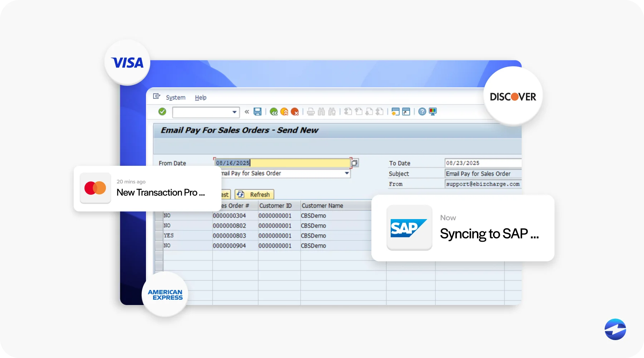Open the Syncing to SAP notification
This screenshot has width=644, height=358.
pos(463,228)
